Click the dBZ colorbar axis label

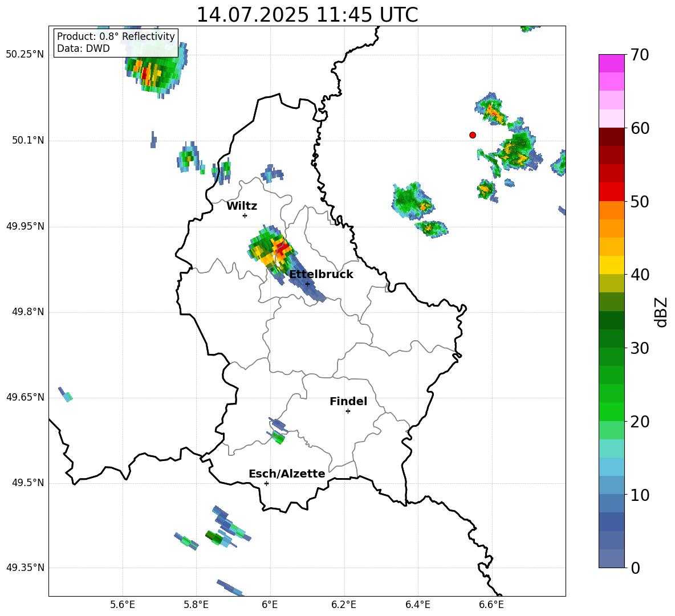pos(660,312)
